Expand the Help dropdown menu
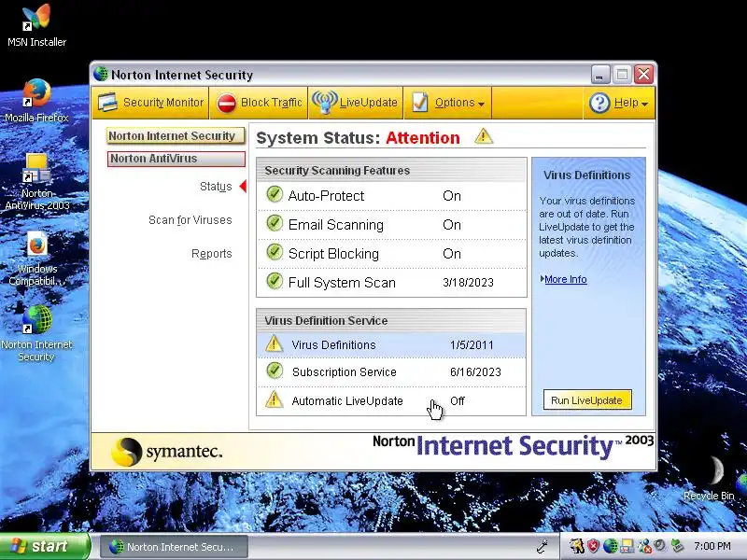747x560 pixels. point(619,103)
